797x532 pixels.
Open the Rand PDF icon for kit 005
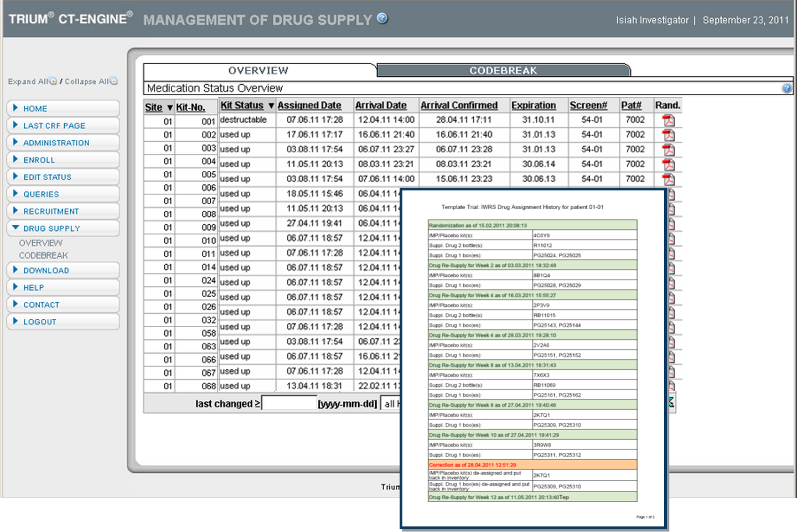click(x=668, y=179)
